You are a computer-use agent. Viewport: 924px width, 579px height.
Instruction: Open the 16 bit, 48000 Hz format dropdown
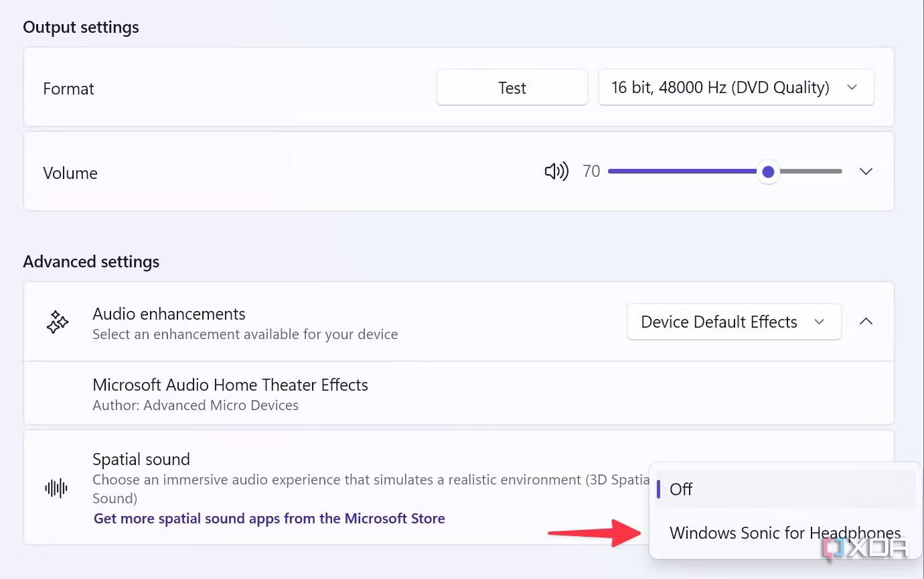[736, 88]
